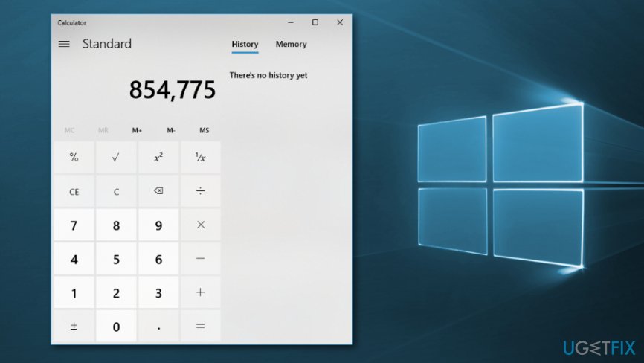Click the Standard mode heading
644x363 pixels.
point(107,44)
